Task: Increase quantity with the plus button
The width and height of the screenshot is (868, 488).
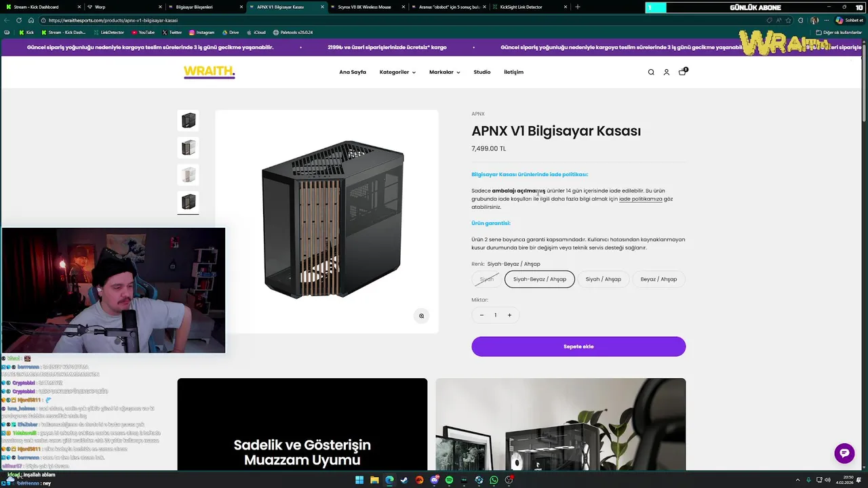Action: pos(509,315)
